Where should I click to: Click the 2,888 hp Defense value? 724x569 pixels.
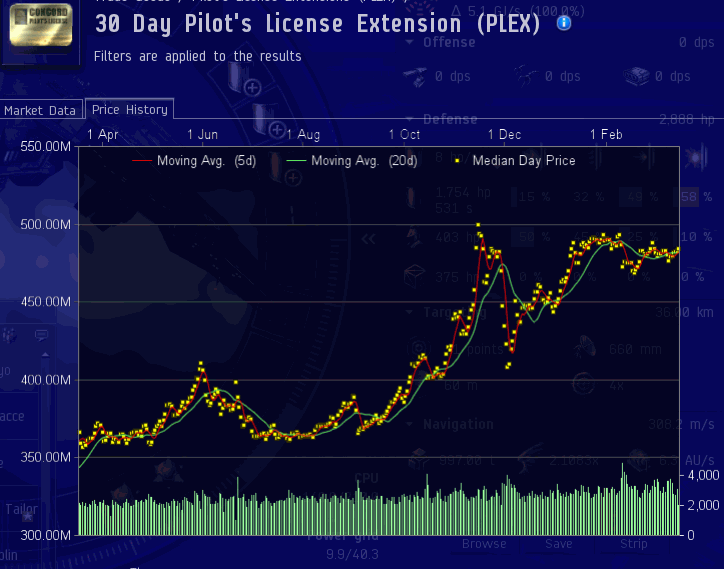tap(687, 120)
